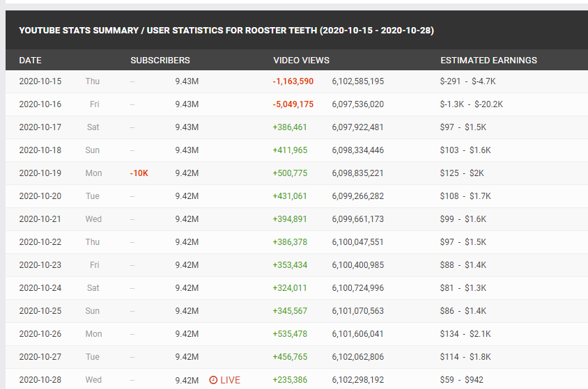Click the SUBSCRIBERS column header
This screenshot has width=588, height=389.
pos(160,61)
